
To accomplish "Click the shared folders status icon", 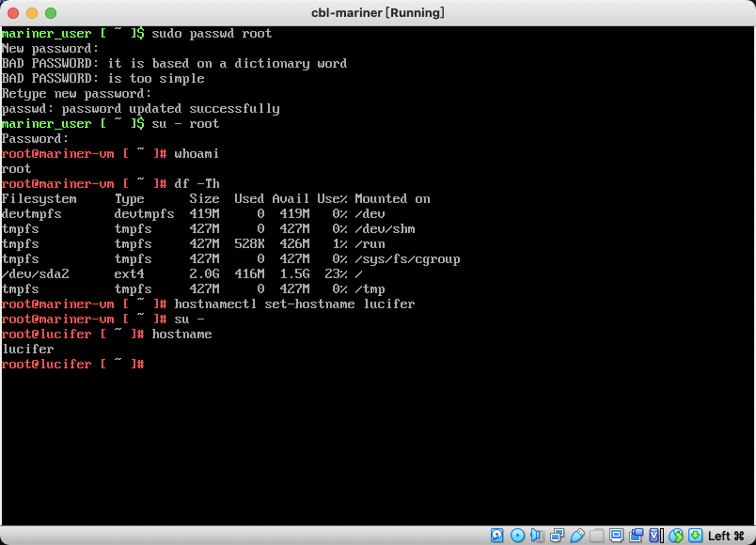I will 596,536.
